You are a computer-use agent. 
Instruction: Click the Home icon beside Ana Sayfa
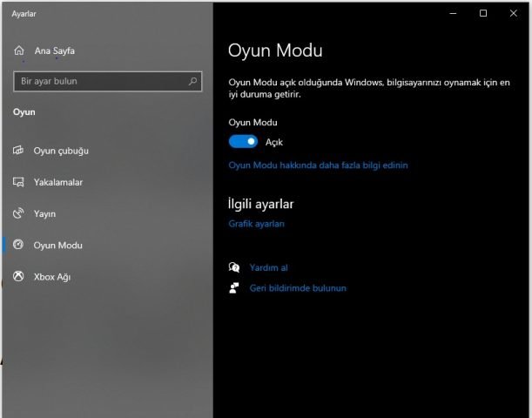[x=19, y=51]
